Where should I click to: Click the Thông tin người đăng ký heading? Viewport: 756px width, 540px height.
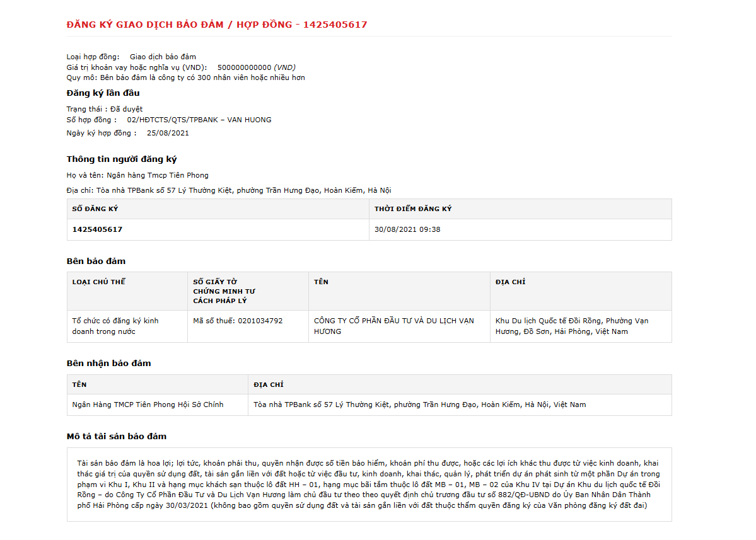122,159
